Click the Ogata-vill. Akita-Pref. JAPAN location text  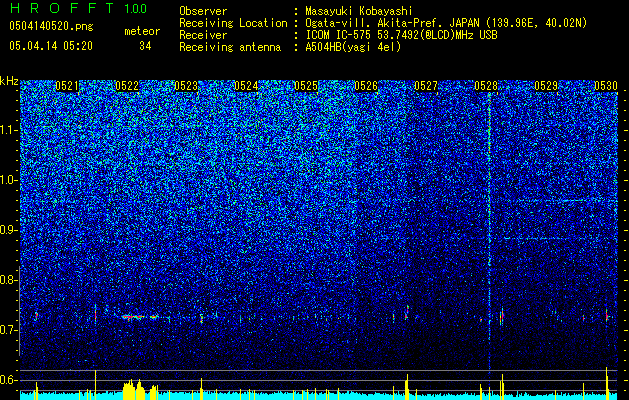coord(446,23)
